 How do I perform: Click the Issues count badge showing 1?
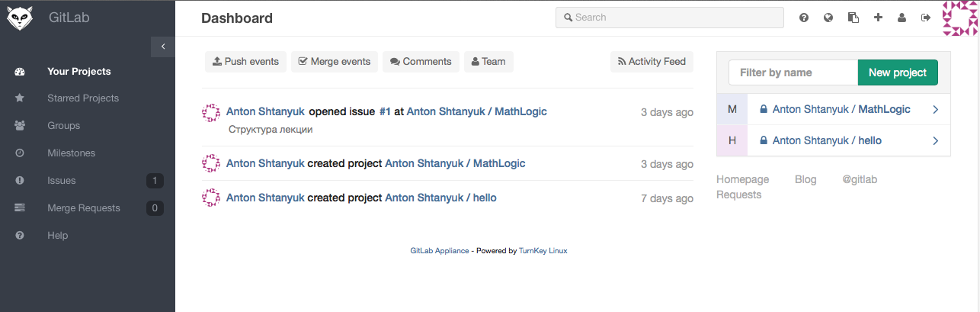tap(155, 180)
